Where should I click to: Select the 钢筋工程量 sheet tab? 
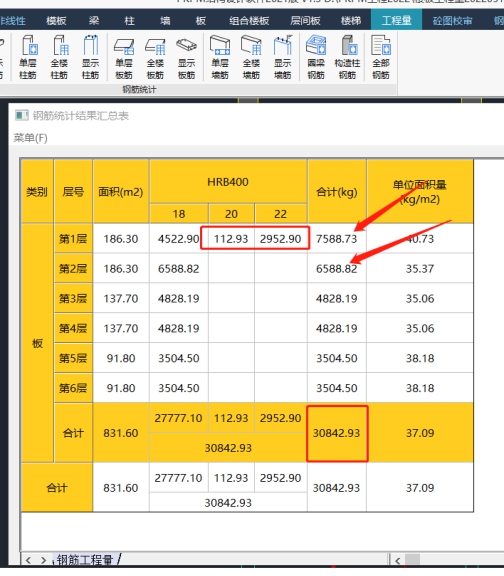[85, 560]
